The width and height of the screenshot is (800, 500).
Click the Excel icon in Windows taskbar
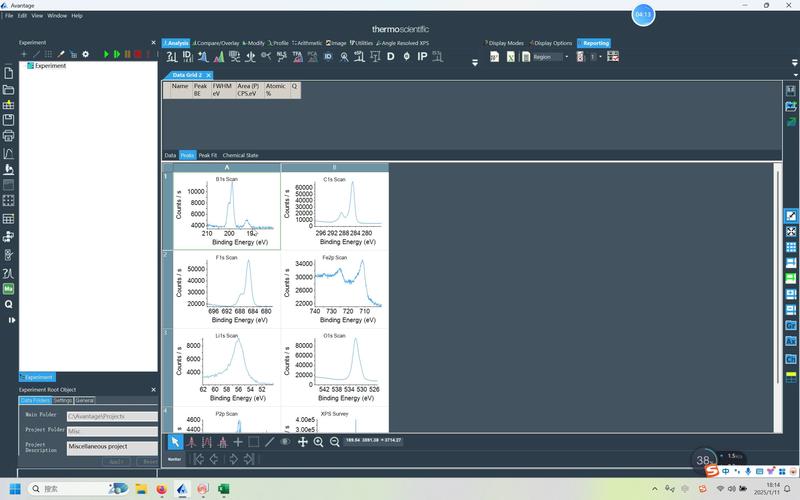[x=223, y=489]
